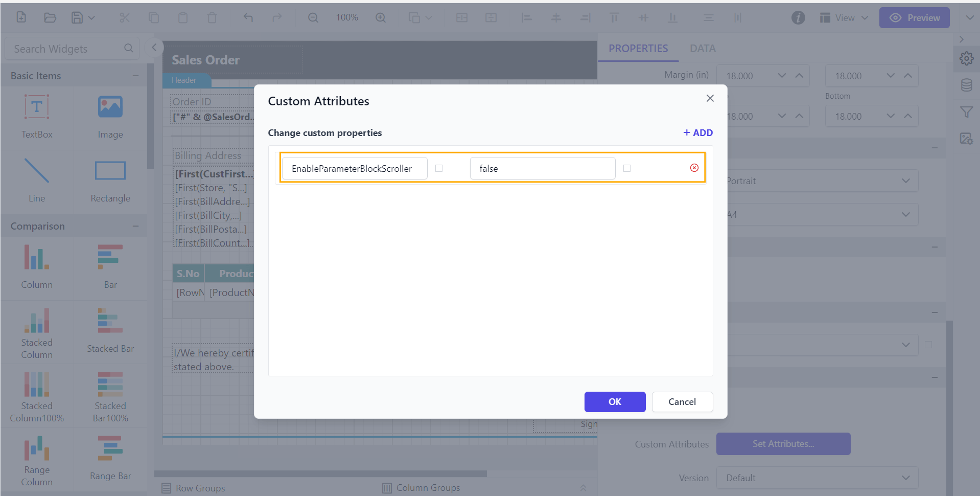Open the View dropdown menu

click(843, 17)
